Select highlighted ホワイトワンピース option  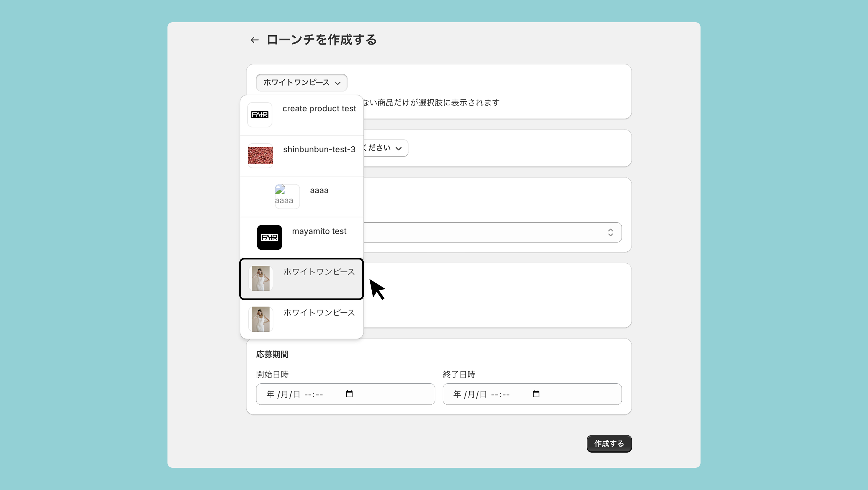[319, 272]
